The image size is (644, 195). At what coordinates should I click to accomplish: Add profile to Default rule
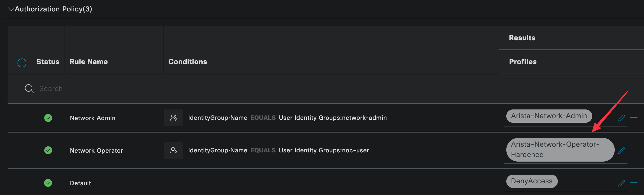(634, 183)
